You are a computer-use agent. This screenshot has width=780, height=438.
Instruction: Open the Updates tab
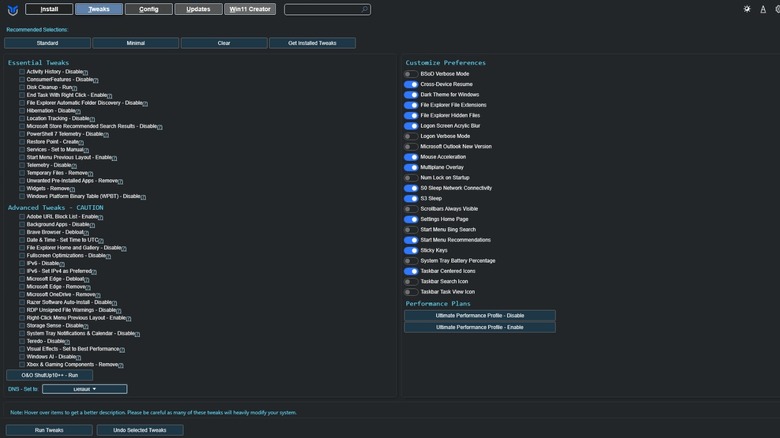pyautogui.click(x=198, y=9)
